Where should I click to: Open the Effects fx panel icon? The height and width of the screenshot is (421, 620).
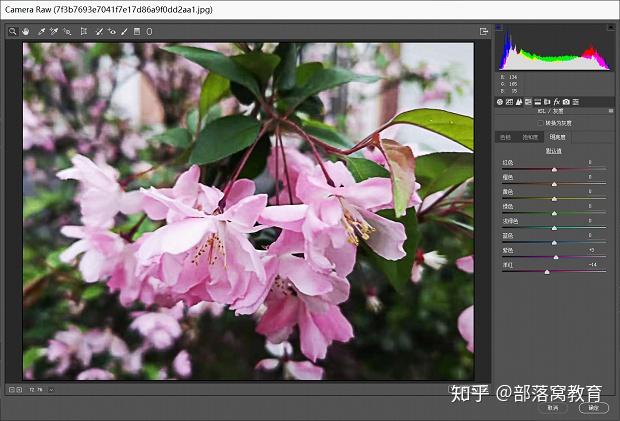tap(557, 102)
